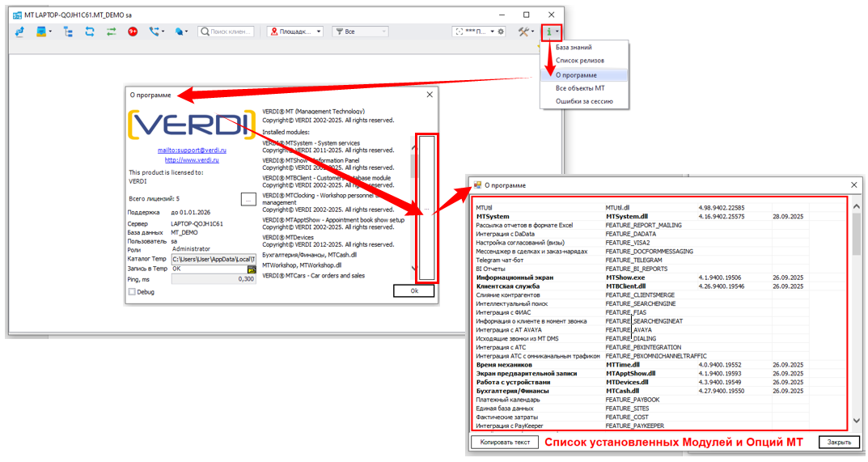Click the green info icon in toolbar
Viewport: 868px width, 462px height.
click(549, 32)
